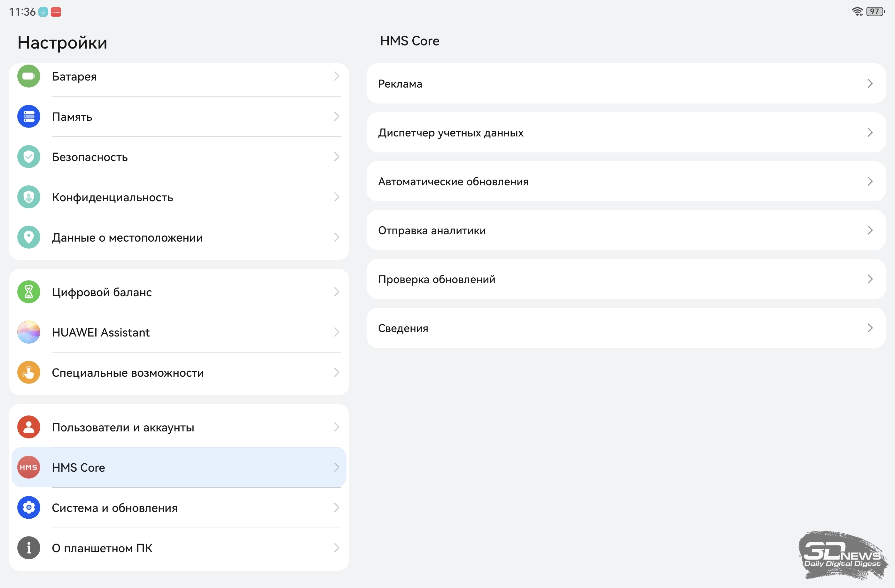895x588 pixels.
Task: Expand Реклама via its chevron arrow
Action: coord(870,83)
